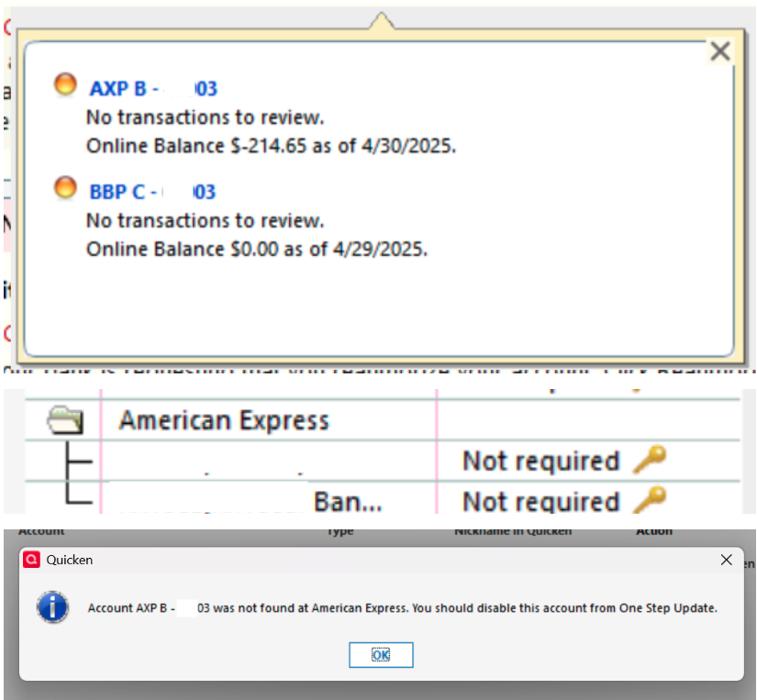
Task: Click the first Not required password field
Action: (x=541, y=461)
